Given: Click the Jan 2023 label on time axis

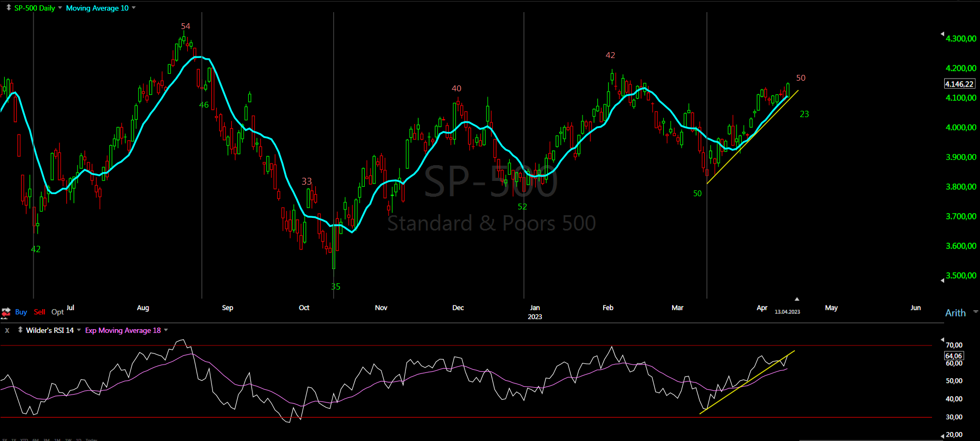Looking at the screenshot, I should coord(535,312).
